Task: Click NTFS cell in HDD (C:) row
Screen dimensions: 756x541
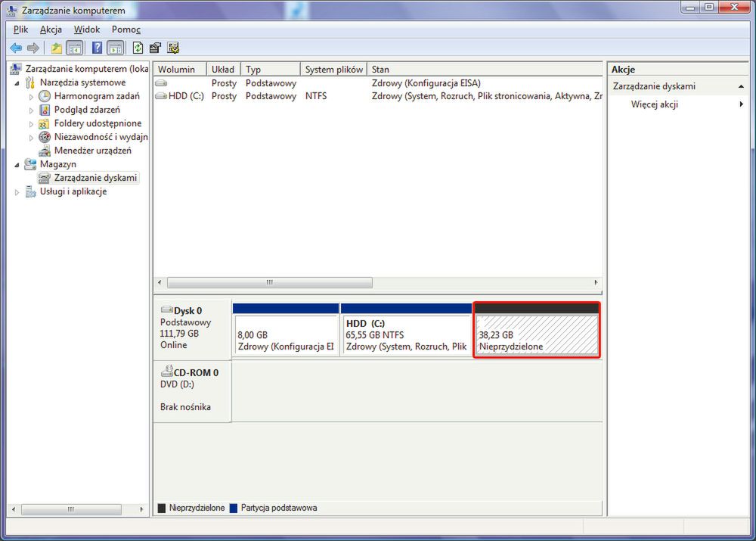Action: (316, 96)
